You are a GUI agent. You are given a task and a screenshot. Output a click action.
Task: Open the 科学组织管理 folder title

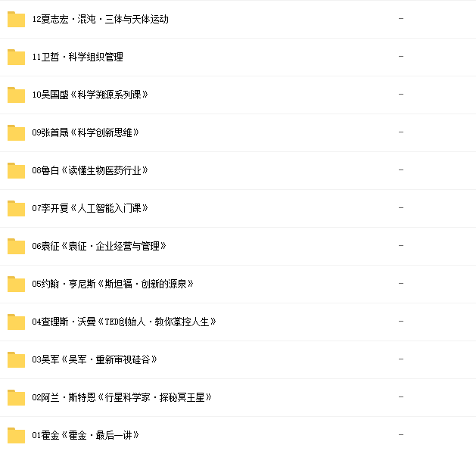click(95, 57)
